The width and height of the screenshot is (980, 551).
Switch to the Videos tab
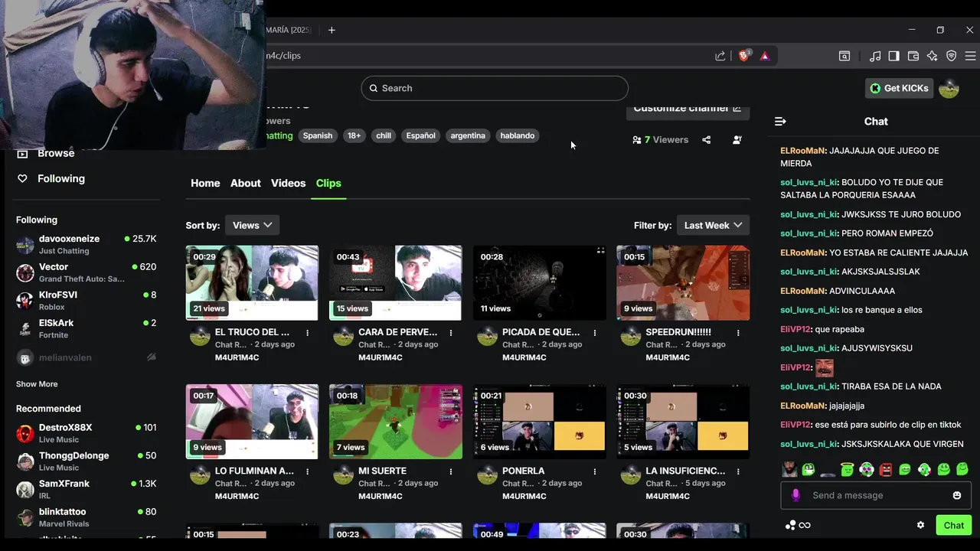288,183
